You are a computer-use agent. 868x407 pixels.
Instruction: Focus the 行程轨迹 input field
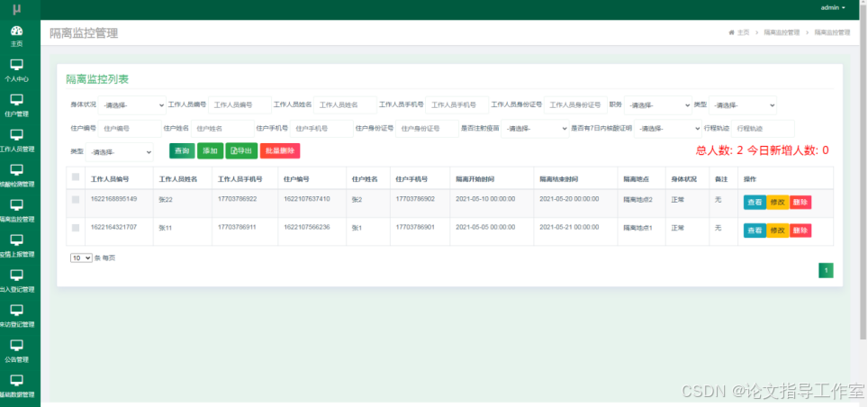tap(763, 129)
